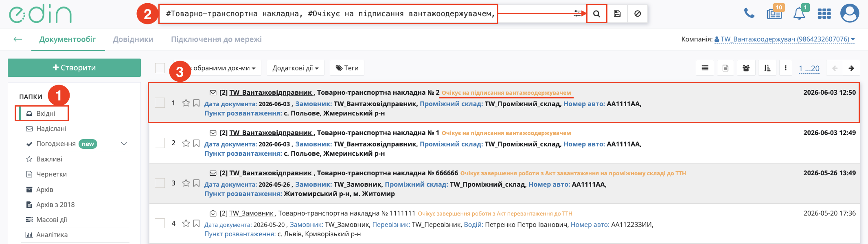The width and height of the screenshot is (868, 244).
Task: Open the phone support icon
Action: click(x=749, y=13)
